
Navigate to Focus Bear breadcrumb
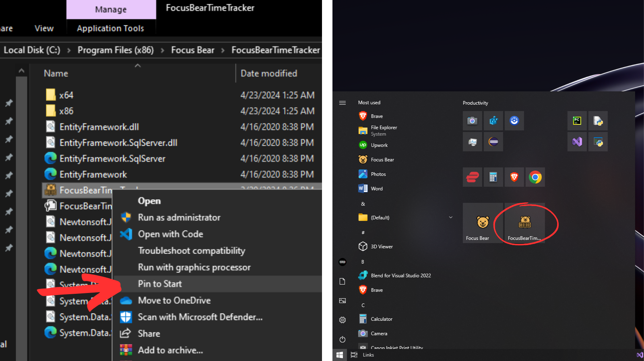click(193, 50)
